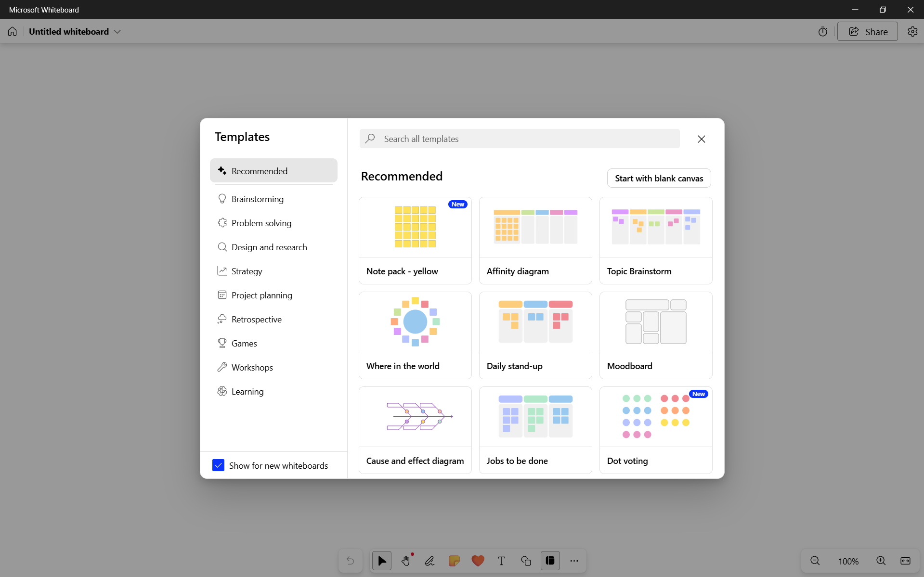924x577 pixels.
Task: Choose the hand pan tool
Action: 406,561
